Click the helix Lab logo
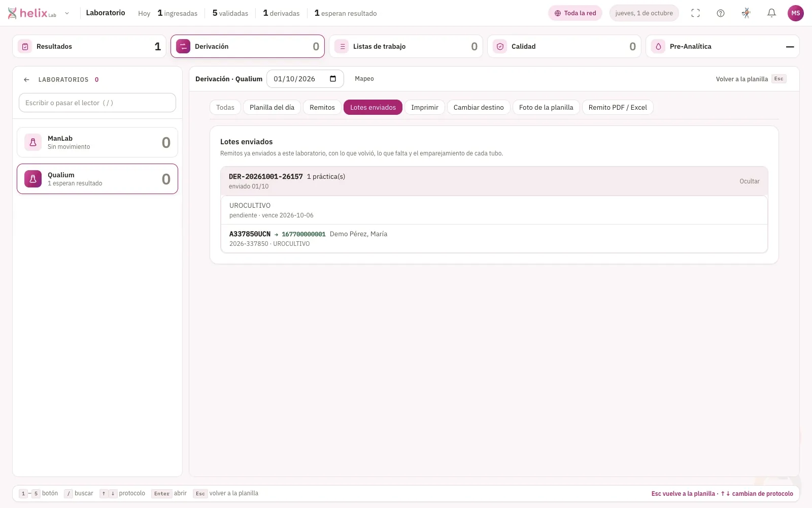The height and width of the screenshot is (508, 812). point(32,13)
